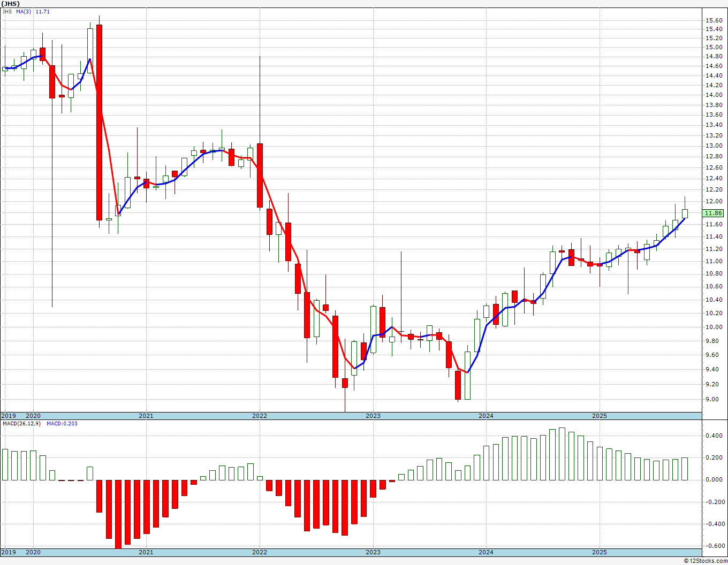
Task: Click 13.00 on the price axis
Action: click(x=714, y=146)
